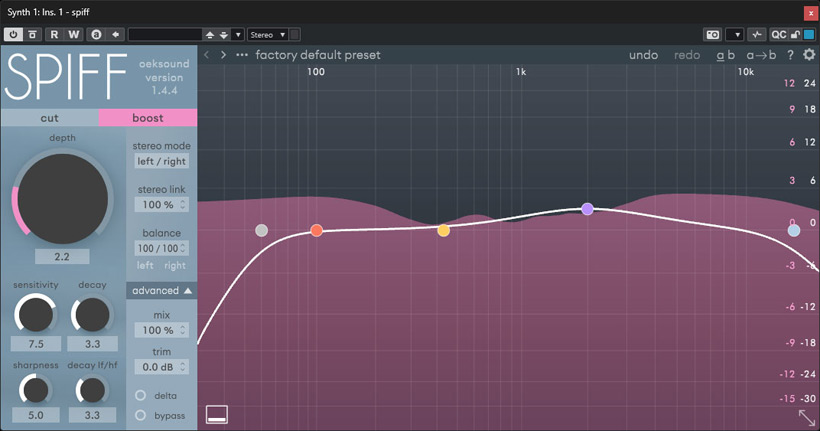Click factory default preset name

pos(318,55)
